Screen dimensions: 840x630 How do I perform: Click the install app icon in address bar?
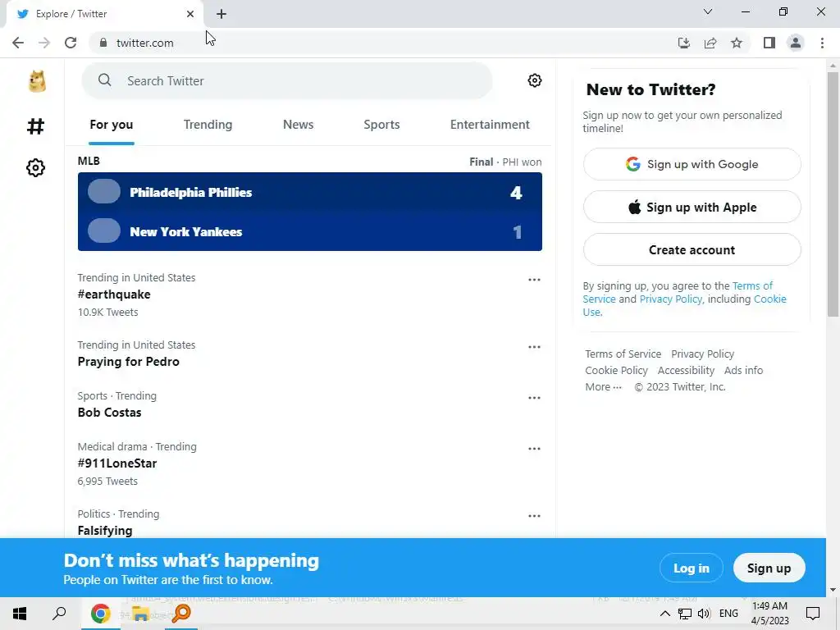683,43
